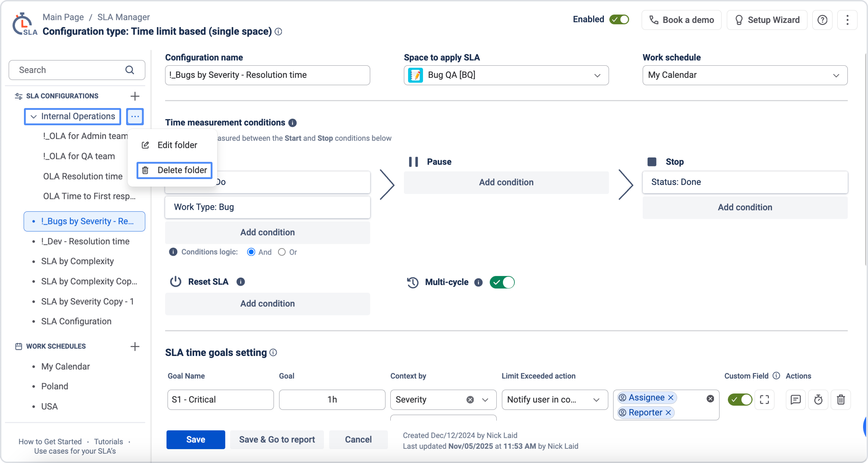The width and height of the screenshot is (868, 463).
Task: Toggle the Enabled switch off
Action: click(x=619, y=20)
